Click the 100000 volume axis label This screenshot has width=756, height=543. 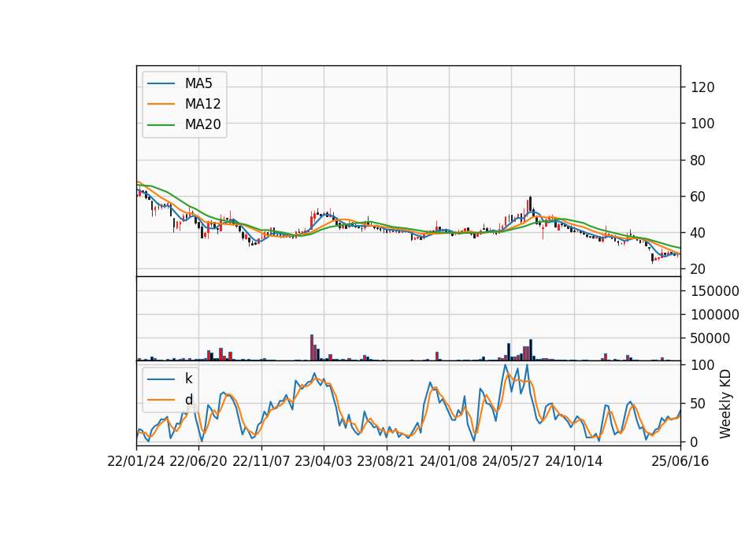coord(714,315)
